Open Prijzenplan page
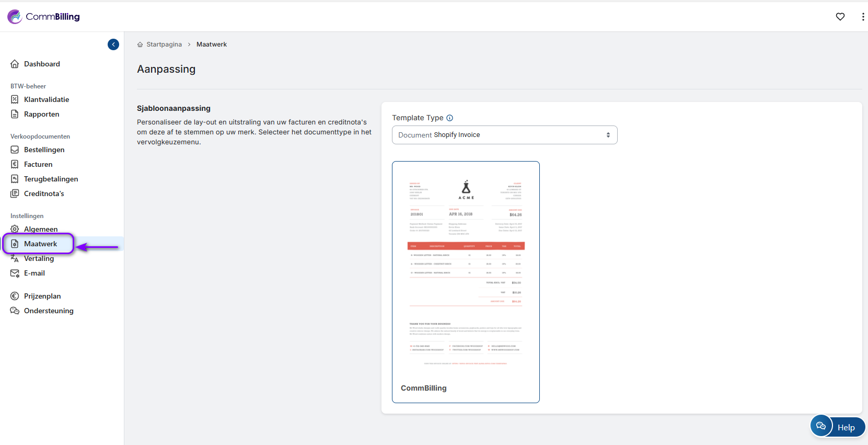Image resolution: width=868 pixels, height=445 pixels. (42, 296)
